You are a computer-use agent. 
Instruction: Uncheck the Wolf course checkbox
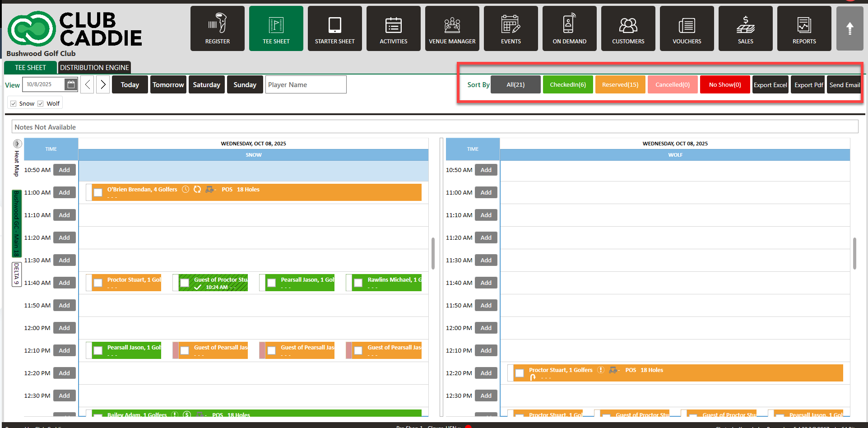[41, 104]
